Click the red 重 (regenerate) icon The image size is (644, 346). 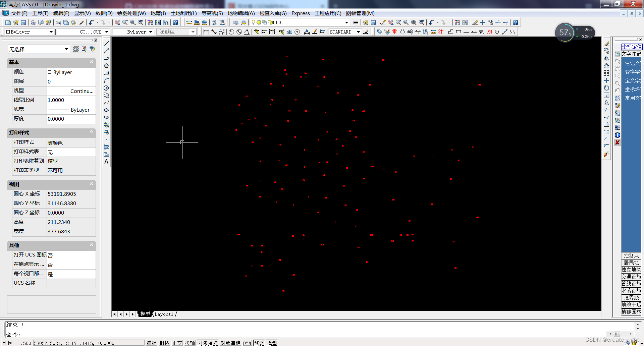click(x=394, y=32)
